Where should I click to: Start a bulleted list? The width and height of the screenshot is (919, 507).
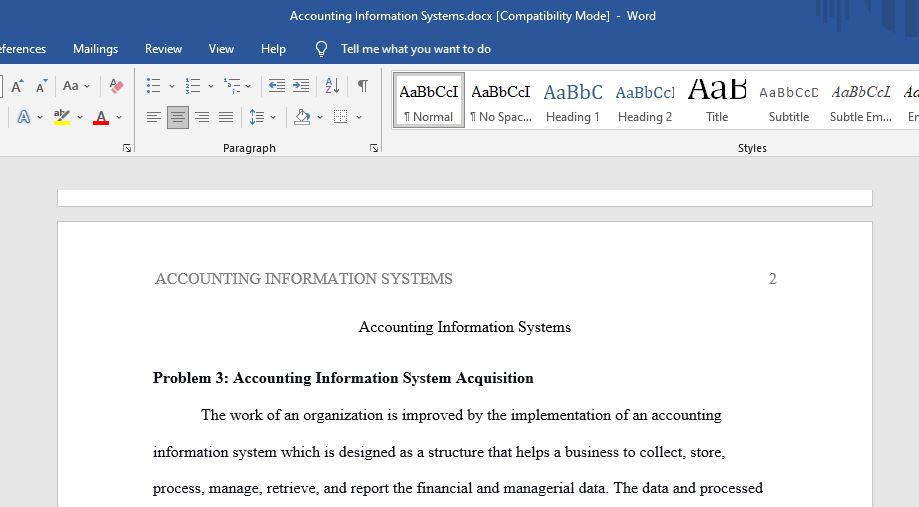tap(154, 86)
